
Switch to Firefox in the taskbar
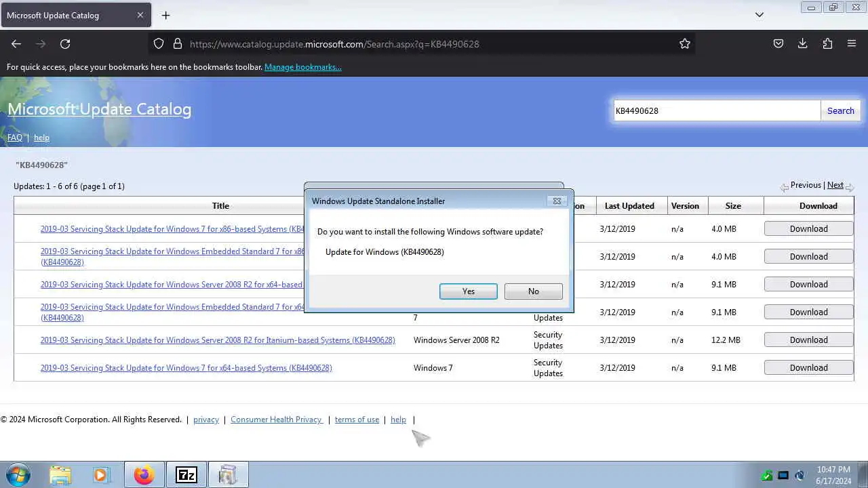[x=144, y=475]
